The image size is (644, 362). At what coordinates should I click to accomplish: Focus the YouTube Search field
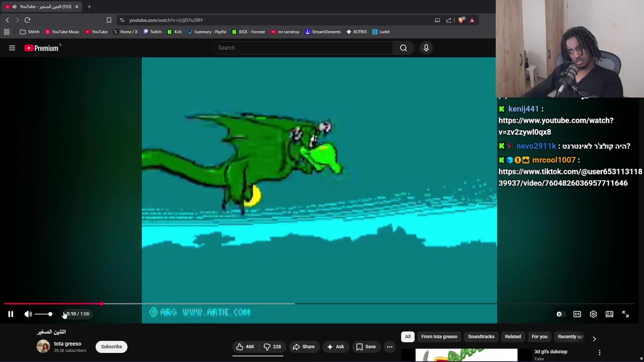pos(303,48)
